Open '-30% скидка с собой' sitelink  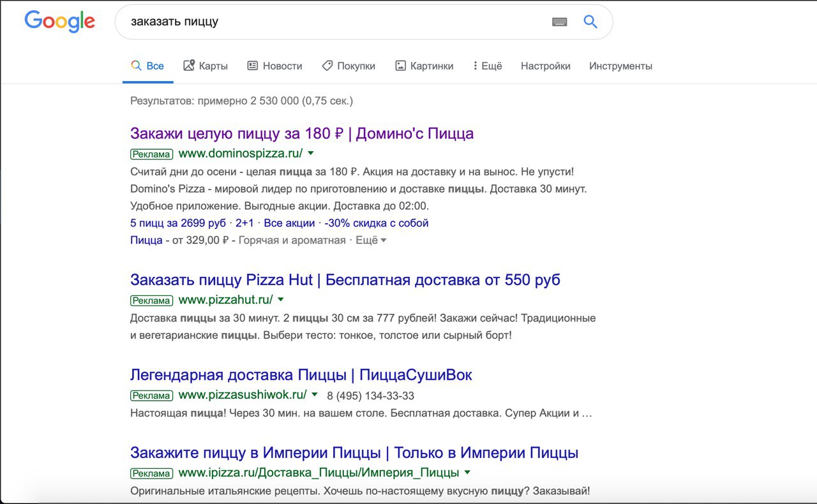(377, 223)
